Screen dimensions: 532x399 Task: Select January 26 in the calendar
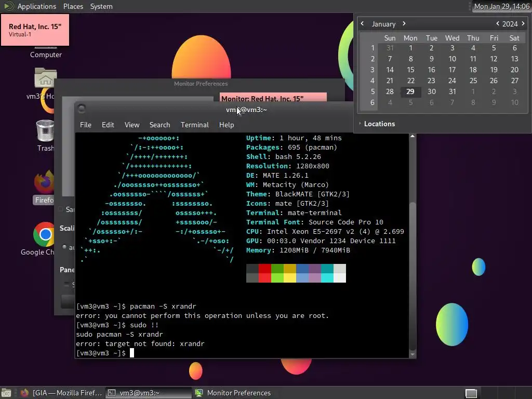click(494, 81)
